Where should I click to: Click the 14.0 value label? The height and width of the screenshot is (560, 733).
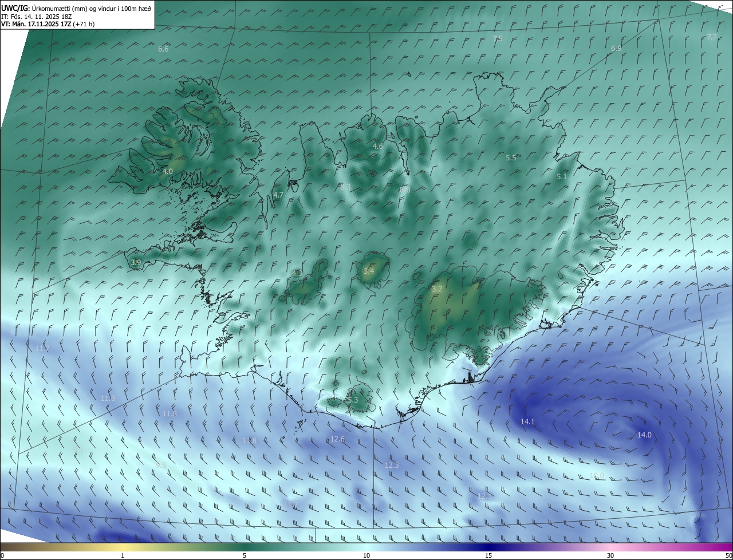[644, 435]
